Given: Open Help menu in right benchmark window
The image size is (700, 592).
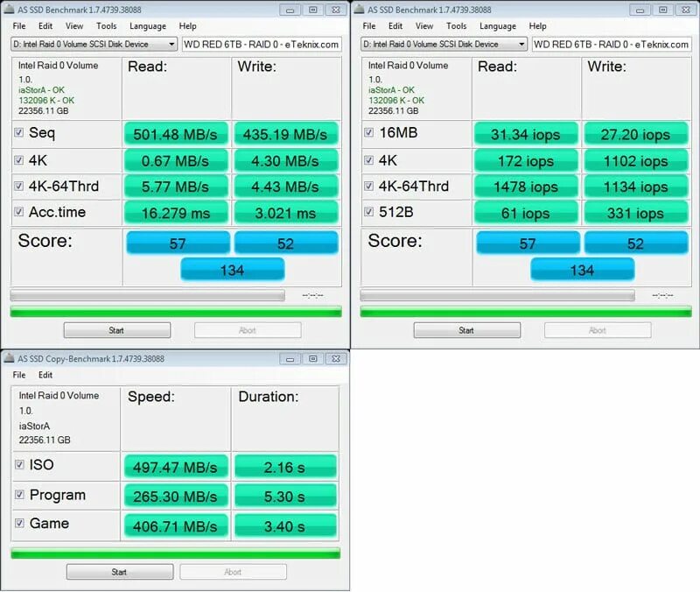Looking at the screenshot, I should [537, 26].
